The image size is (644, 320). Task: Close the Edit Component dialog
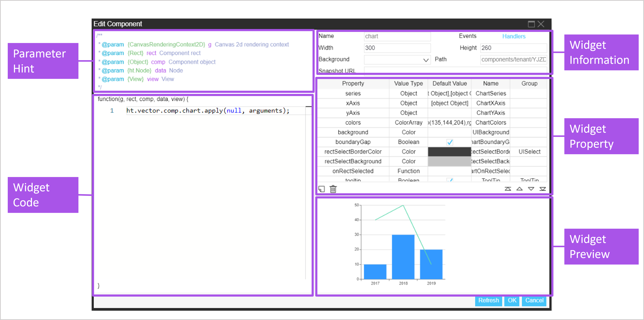point(541,24)
